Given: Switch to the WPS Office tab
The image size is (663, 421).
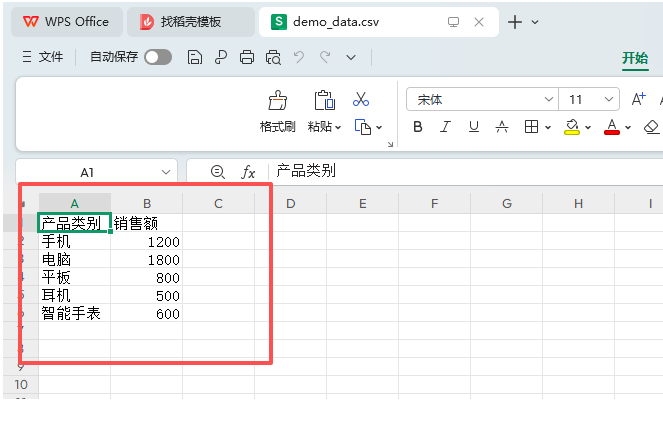Looking at the screenshot, I should click(x=67, y=22).
